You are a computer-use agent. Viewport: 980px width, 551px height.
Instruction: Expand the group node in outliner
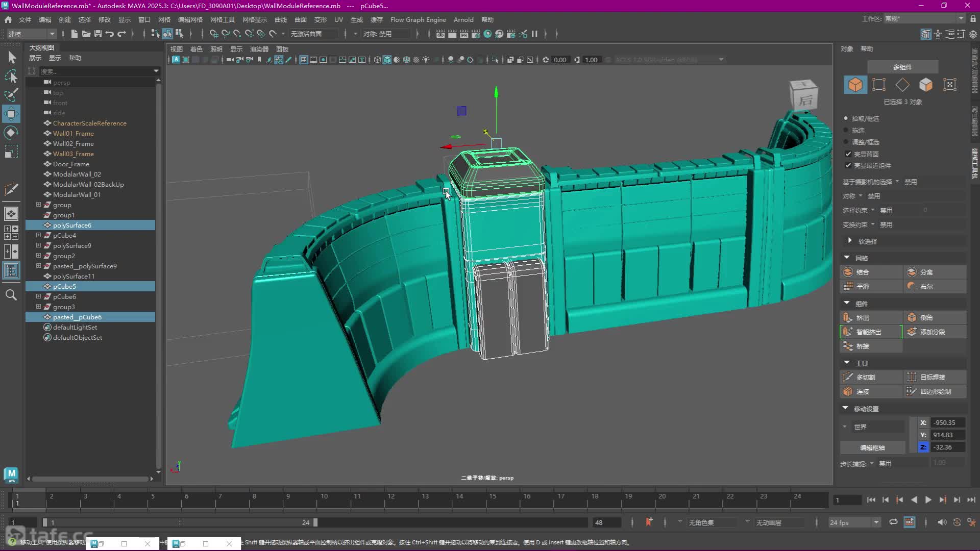pyautogui.click(x=38, y=205)
